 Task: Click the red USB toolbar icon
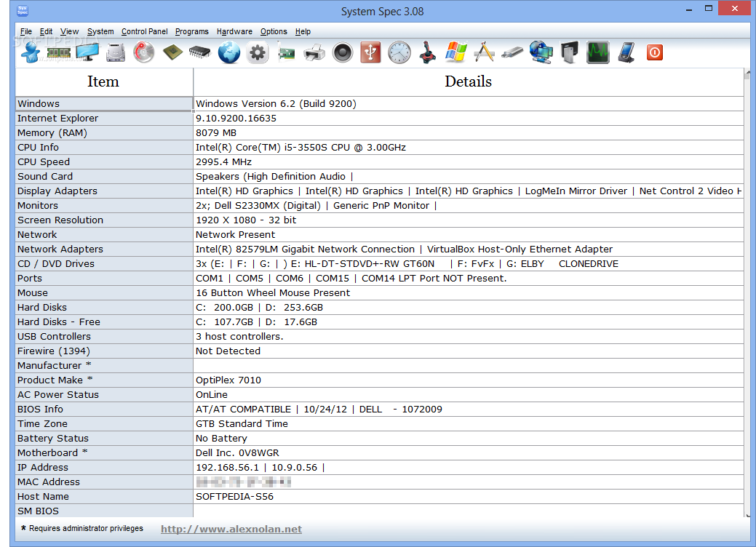click(x=371, y=52)
